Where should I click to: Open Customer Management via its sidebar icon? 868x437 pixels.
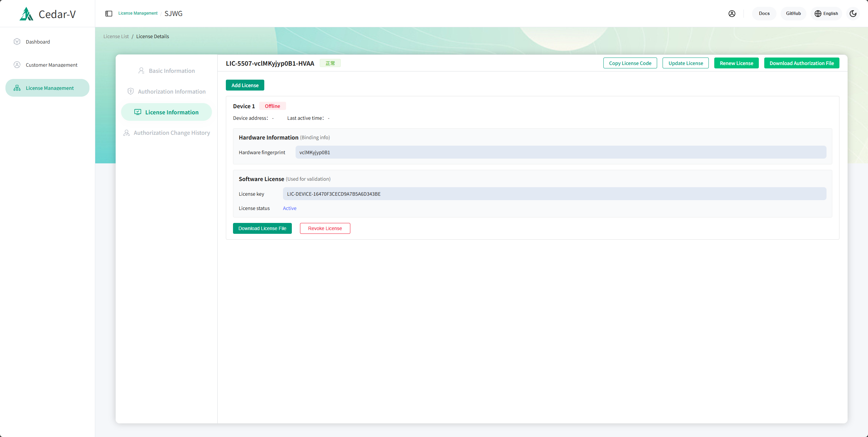click(x=17, y=65)
